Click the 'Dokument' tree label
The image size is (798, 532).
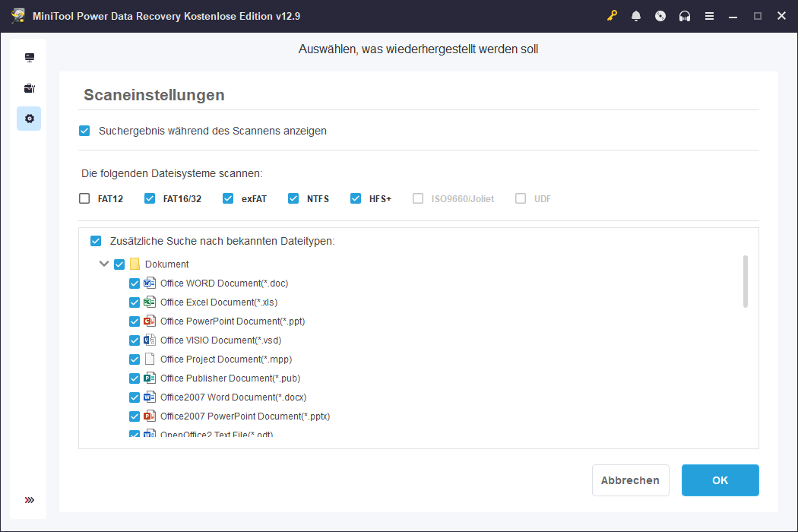[166, 264]
